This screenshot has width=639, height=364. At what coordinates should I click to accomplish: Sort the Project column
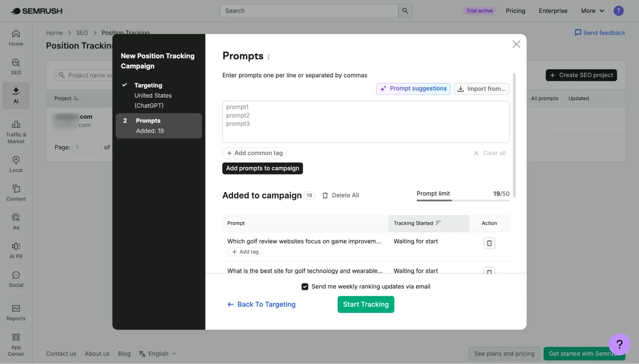[66, 98]
